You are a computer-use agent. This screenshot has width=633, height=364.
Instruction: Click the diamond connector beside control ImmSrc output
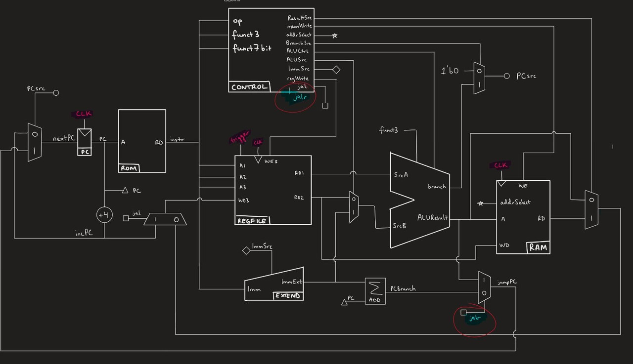336,70
